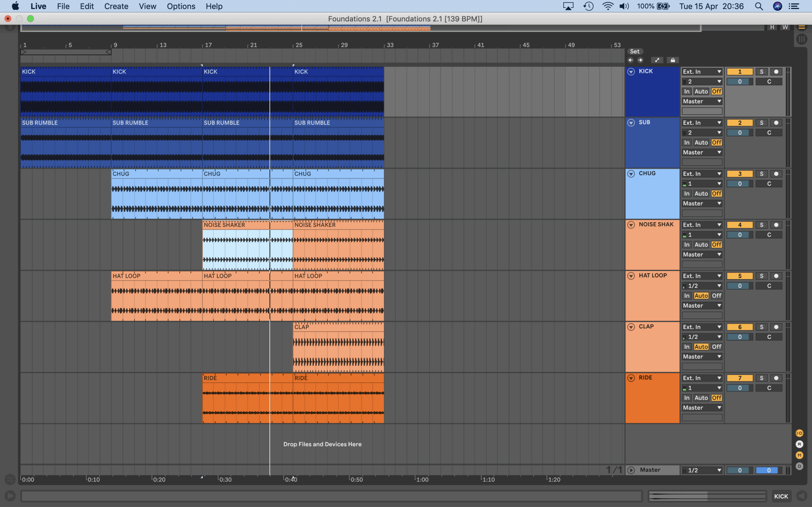This screenshot has width=812, height=507.
Task: Click the SUB track volume slider
Action: [x=740, y=133]
